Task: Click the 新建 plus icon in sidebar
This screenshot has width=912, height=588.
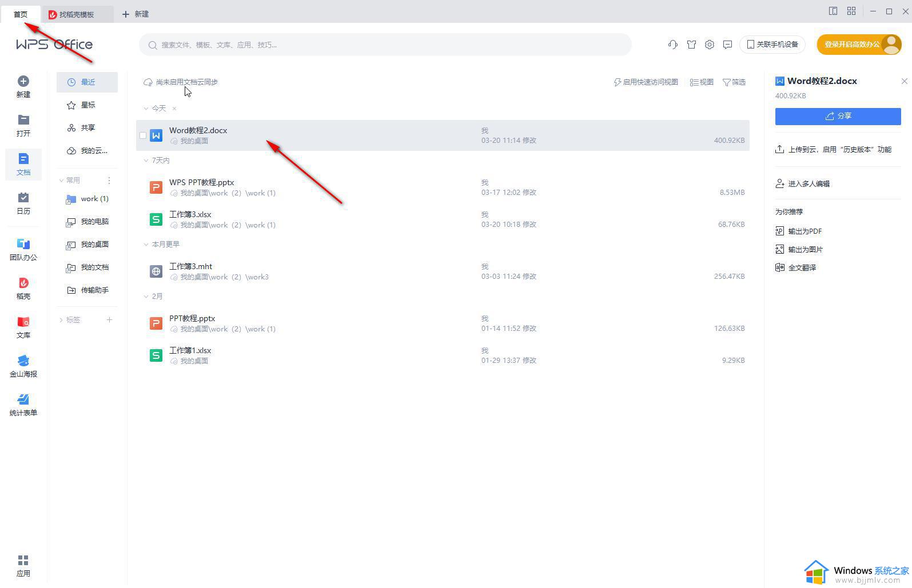Action: [23, 81]
